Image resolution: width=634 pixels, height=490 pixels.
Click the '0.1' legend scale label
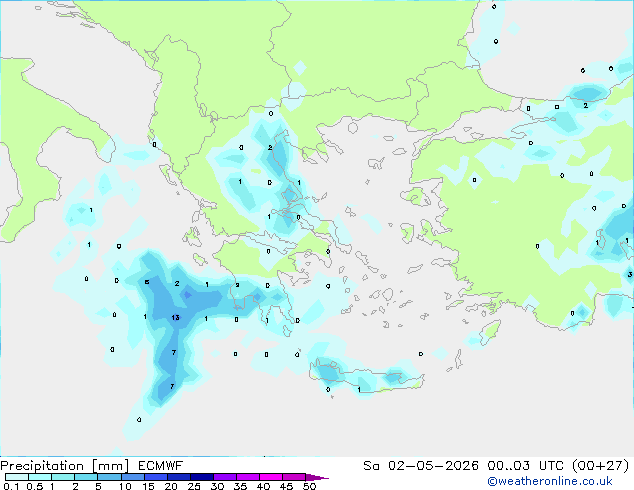click(x=11, y=486)
